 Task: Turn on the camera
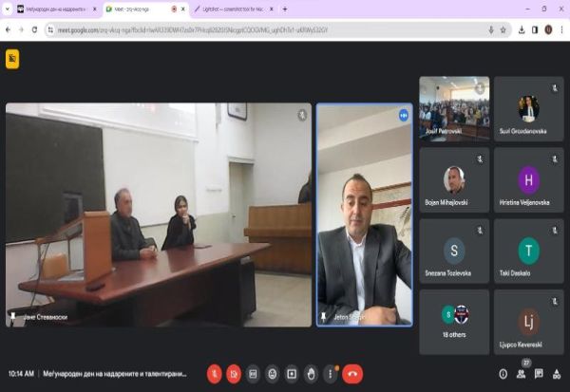tap(235, 373)
